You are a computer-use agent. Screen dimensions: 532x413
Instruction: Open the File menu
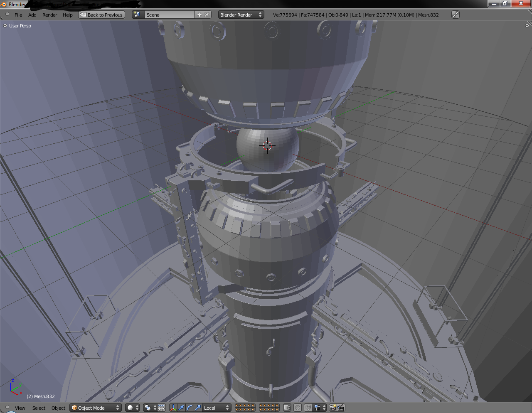(18, 15)
